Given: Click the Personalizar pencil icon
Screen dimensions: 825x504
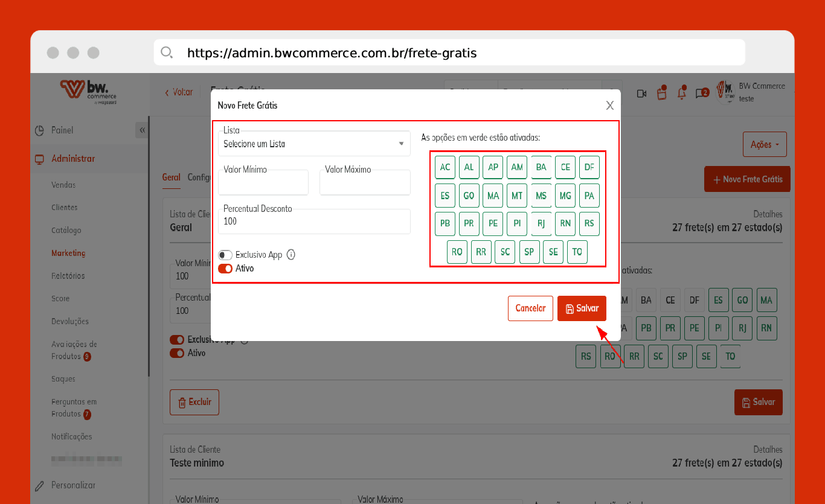Looking at the screenshot, I should pos(40,485).
